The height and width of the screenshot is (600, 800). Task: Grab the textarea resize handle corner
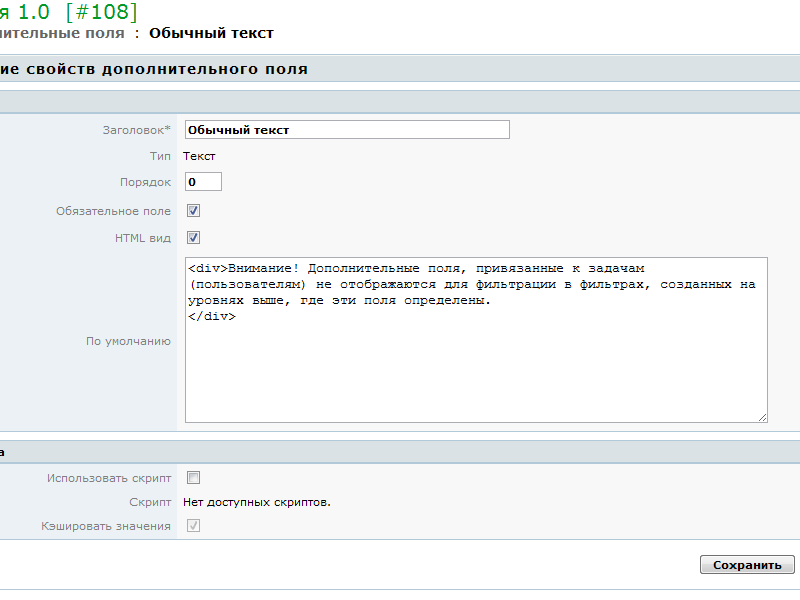(x=762, y=417)
